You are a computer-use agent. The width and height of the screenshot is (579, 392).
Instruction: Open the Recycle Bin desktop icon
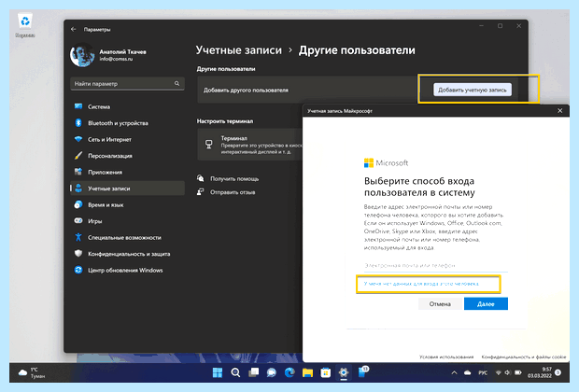25,25
